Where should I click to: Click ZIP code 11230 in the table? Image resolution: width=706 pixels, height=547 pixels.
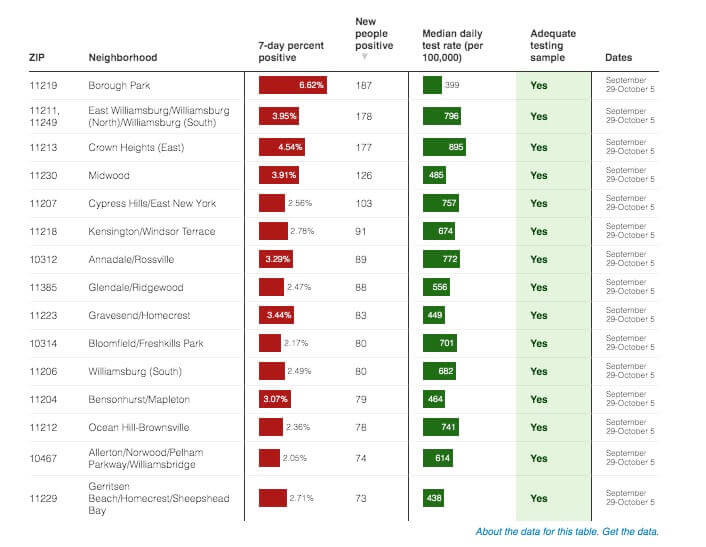click(43, 176)
